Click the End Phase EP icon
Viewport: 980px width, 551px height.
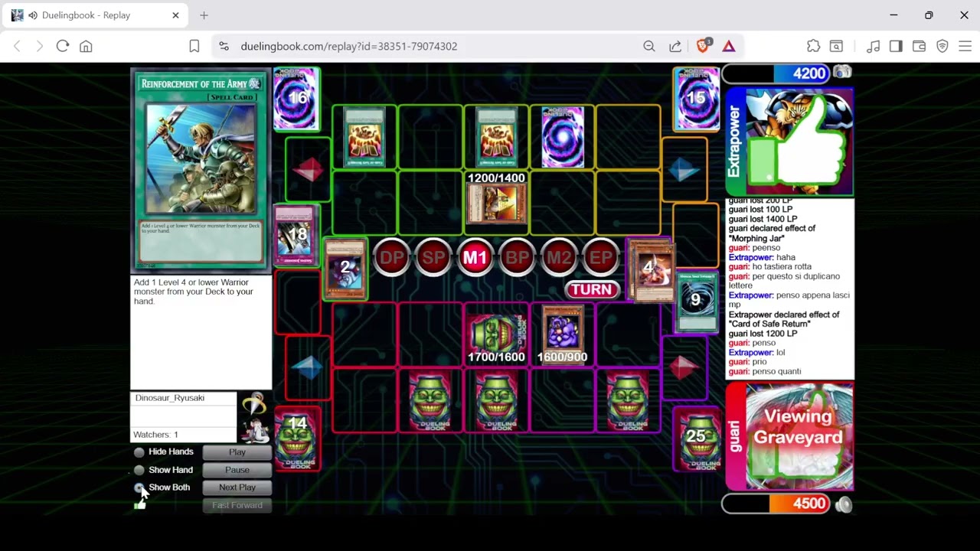coord(600,258)
